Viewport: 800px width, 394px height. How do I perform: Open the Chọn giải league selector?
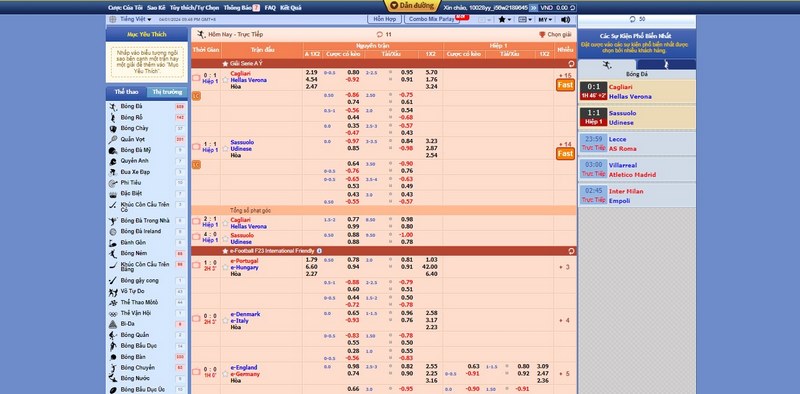point(555,34)
